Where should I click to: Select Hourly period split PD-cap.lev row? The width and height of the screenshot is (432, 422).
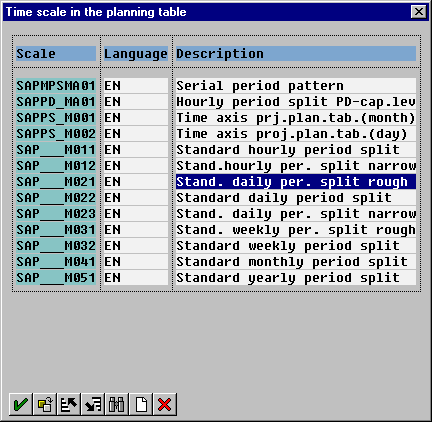click(x=296, y=102)
